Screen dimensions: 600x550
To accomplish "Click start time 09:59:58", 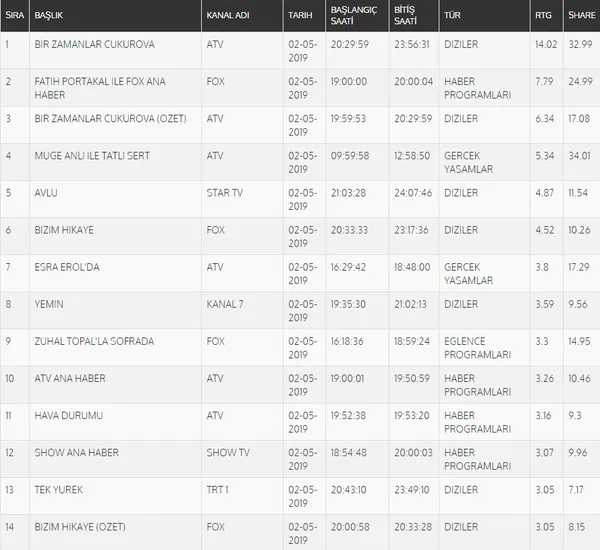I will 350,156.
